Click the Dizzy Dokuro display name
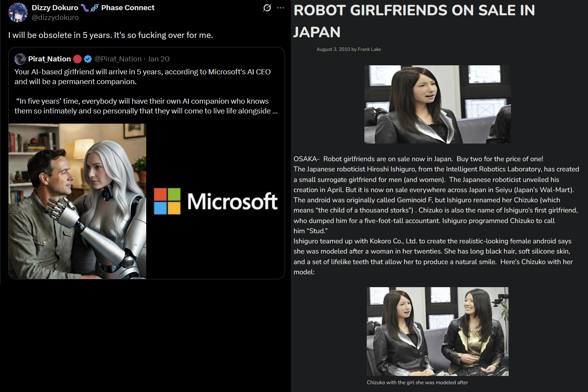Viewport: 588px width, 392px height. pyautogui.click(x=55, y=8)
